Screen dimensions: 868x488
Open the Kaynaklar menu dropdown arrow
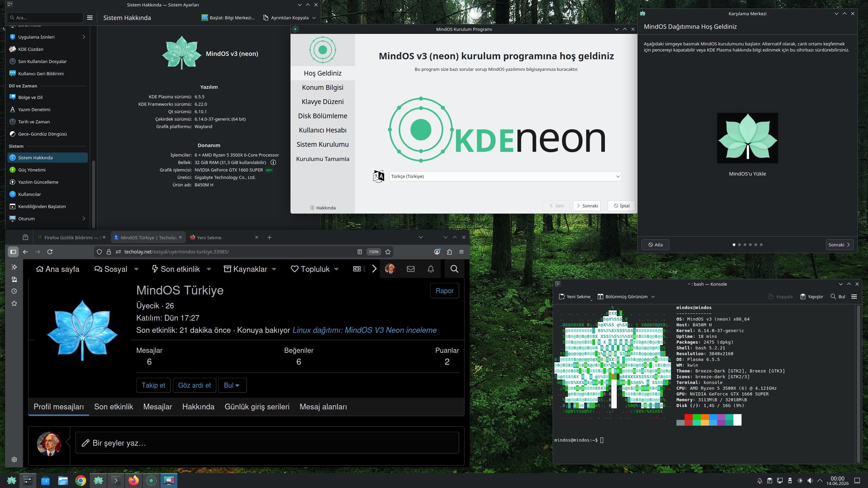(x=274, y=269)
